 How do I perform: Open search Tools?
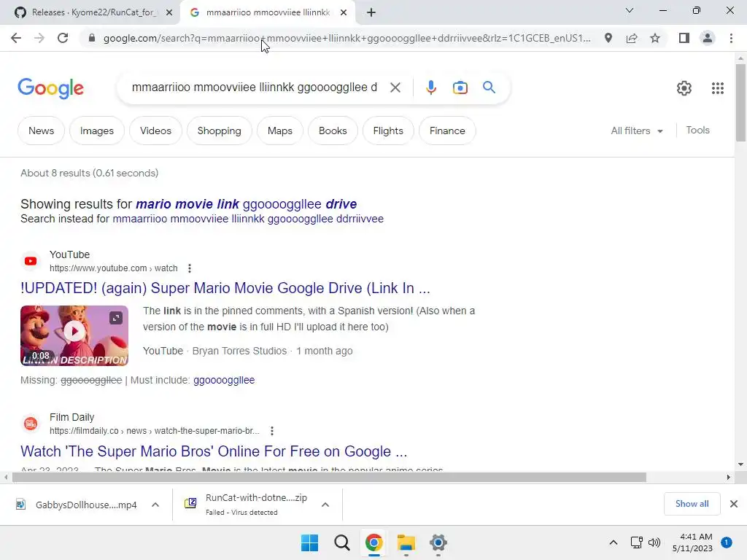tap(697, 130)
